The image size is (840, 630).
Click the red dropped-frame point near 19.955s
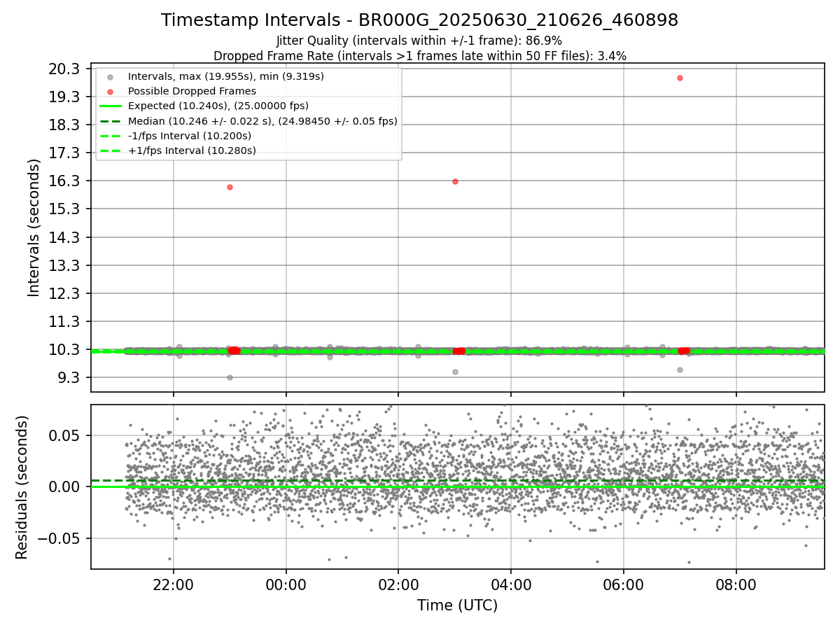pyautogui.click(x=680, y=78)
